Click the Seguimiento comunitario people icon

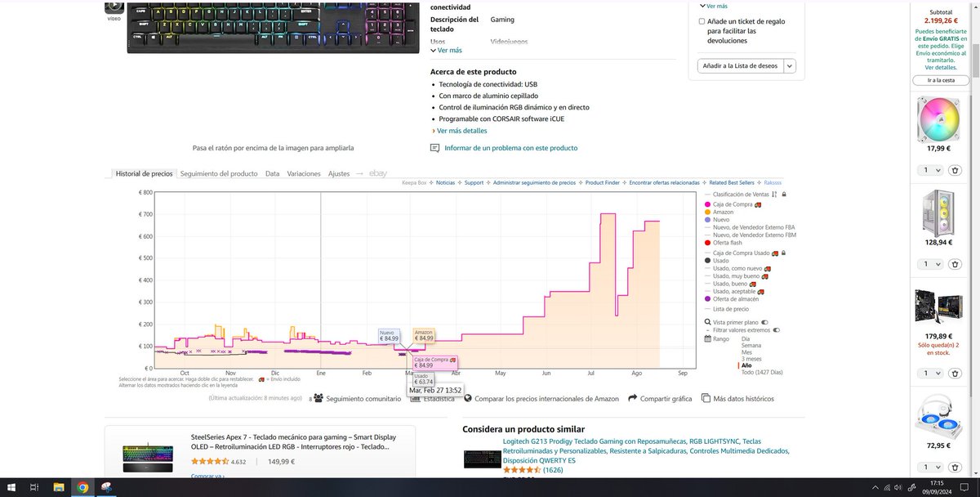tap(319, 398)
